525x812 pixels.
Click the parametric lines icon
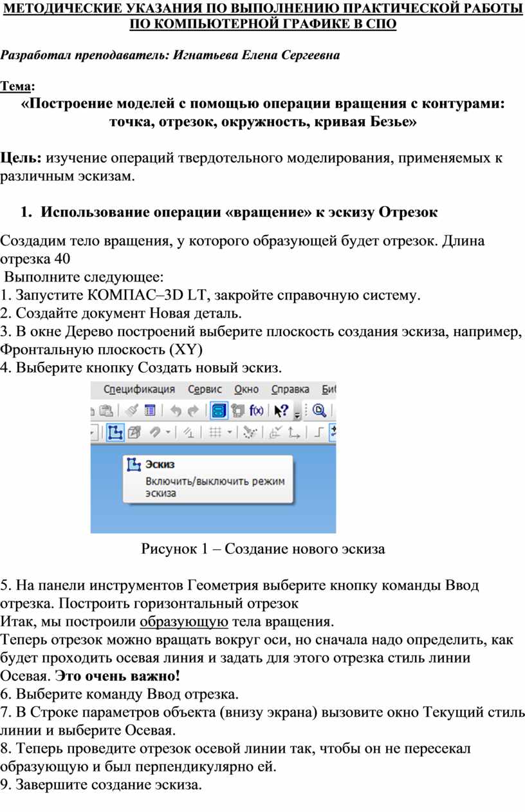click(189, 433)
